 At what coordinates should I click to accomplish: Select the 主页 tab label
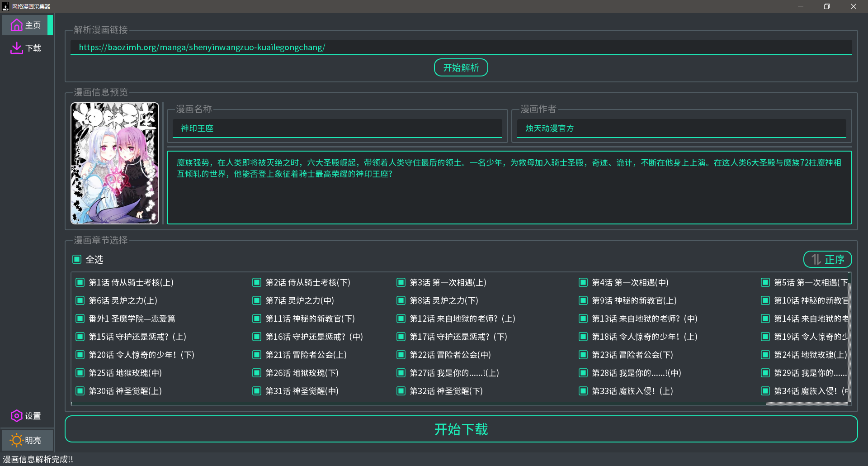tap(33, 25)
